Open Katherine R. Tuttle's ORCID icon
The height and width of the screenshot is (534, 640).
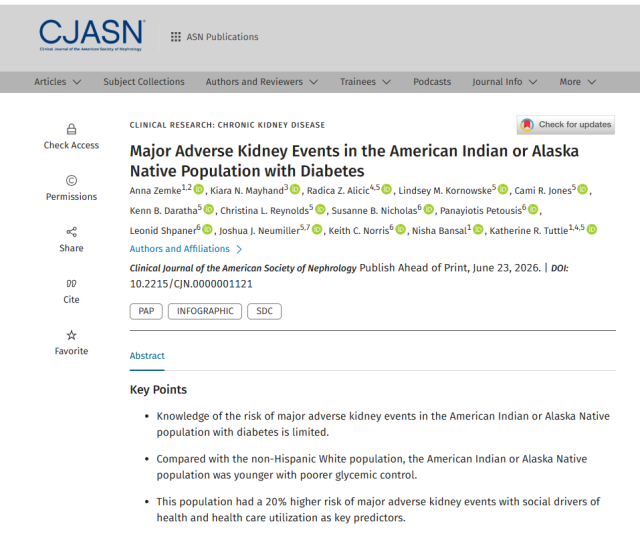pyautogui.click(x=592, y=229)
